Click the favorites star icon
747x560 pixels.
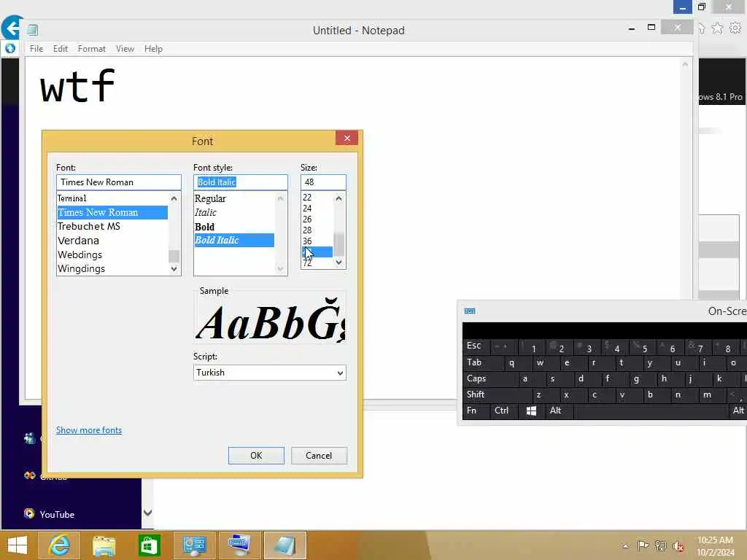pos(717,28)
